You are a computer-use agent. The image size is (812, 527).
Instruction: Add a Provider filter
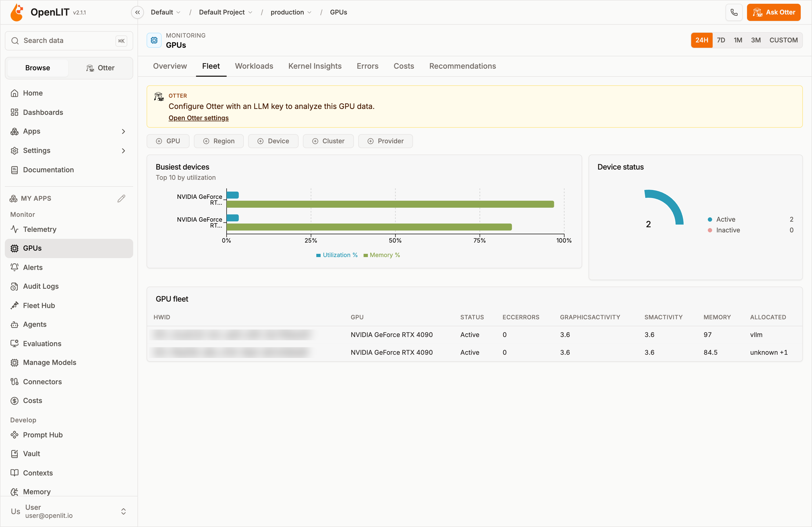[385, 141]
